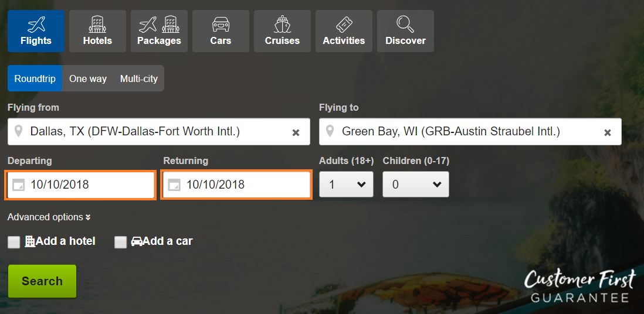Choose the Multi-city trip option
This screenshot has height=314, width=644.
coord(139,78)
